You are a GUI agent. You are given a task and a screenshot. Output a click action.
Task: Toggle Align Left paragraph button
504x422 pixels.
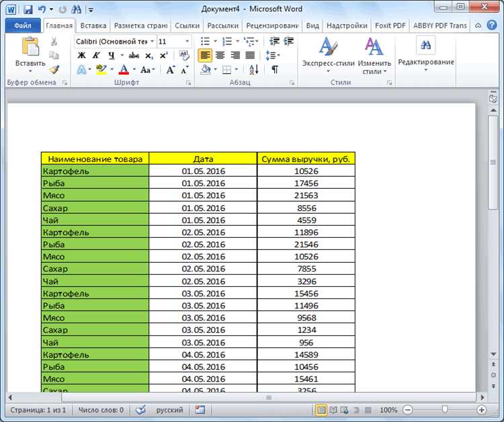[x=205, y=55]
